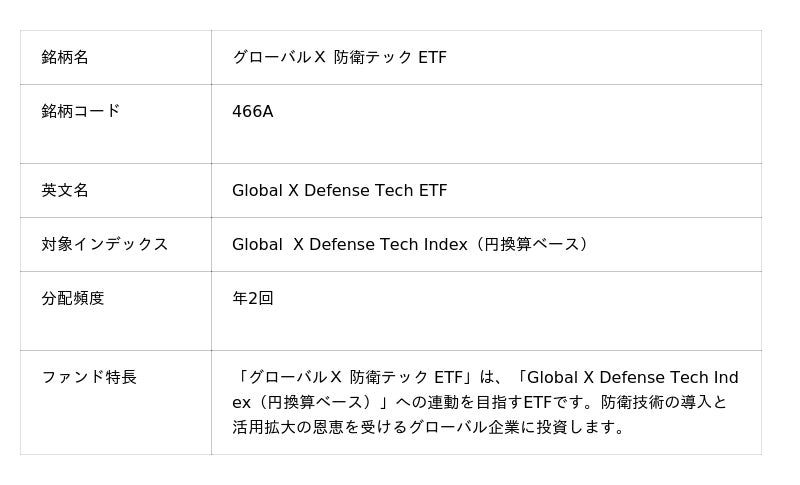Click the quoted 「グローバルX 防衛テック ETF」 in the description
Screen dimensions: 800x485
tap(353, 377)
